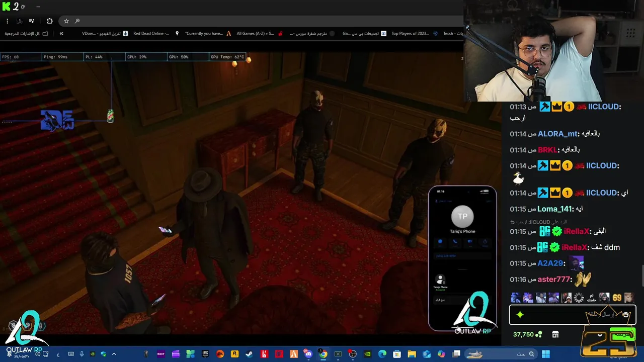Click the Kick tab icon in title bar

(x=6, y=7)
